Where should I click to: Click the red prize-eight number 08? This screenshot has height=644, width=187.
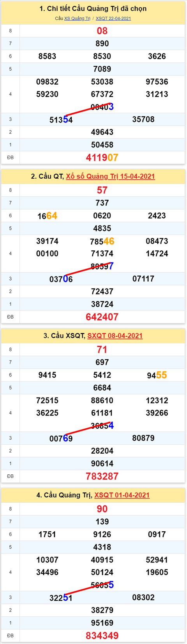click(x=102, y=31)
